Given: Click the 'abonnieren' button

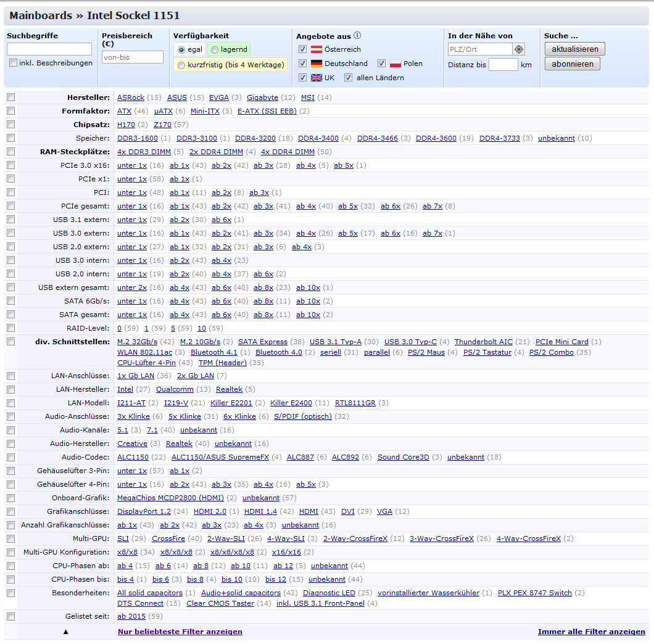Looking at the screenshot, I should tap(573, 64).
